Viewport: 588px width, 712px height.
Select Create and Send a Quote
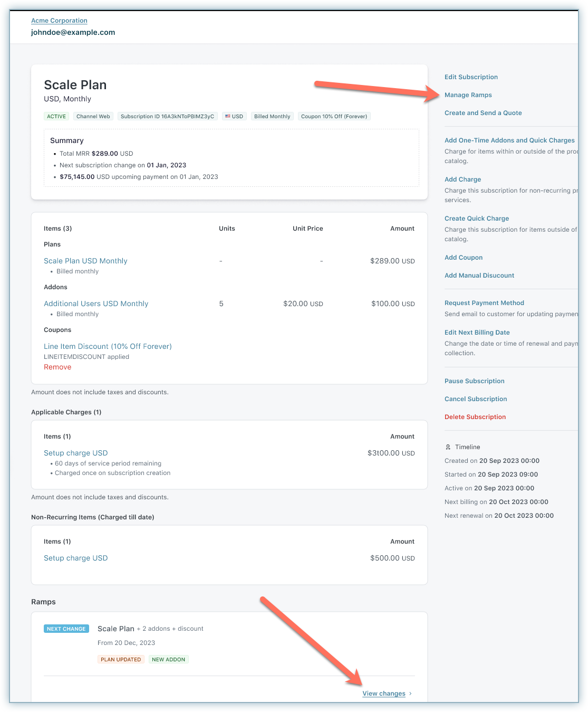tap(483, 113)
